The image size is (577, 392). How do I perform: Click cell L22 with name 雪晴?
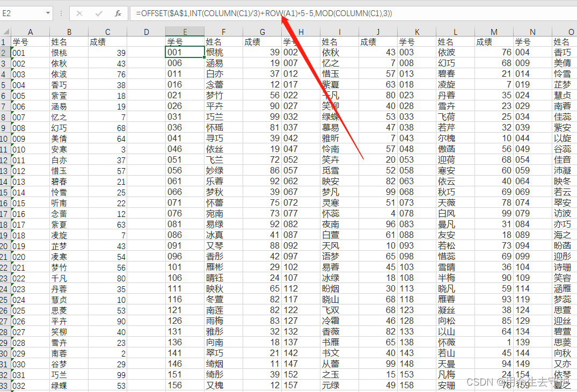pyautogui.click(x=455, y=267)
